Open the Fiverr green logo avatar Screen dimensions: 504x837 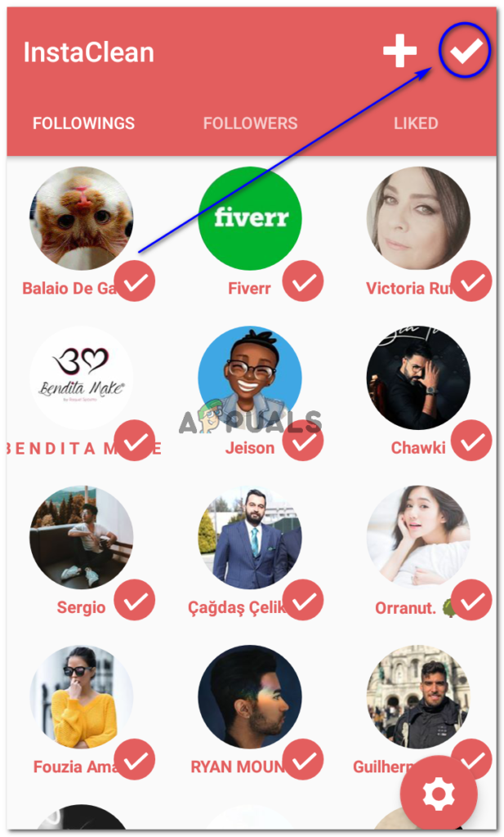250,218
